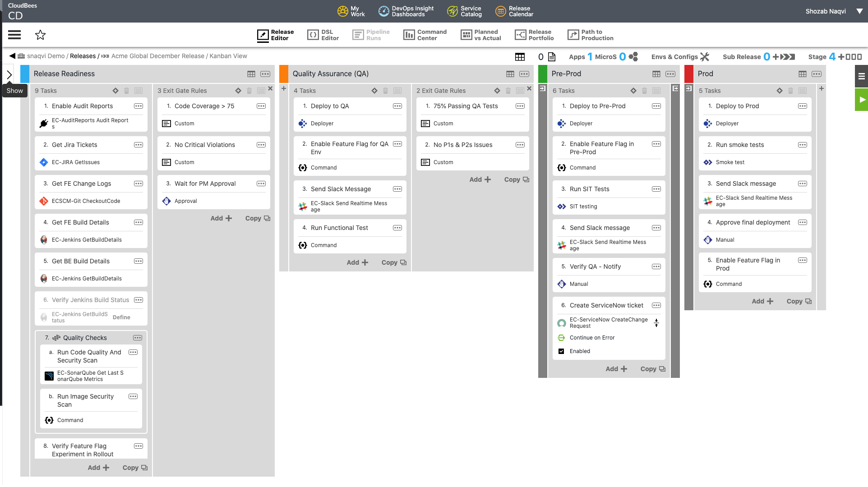Open the Deploy to QA task menu

[x=397, y=106]
